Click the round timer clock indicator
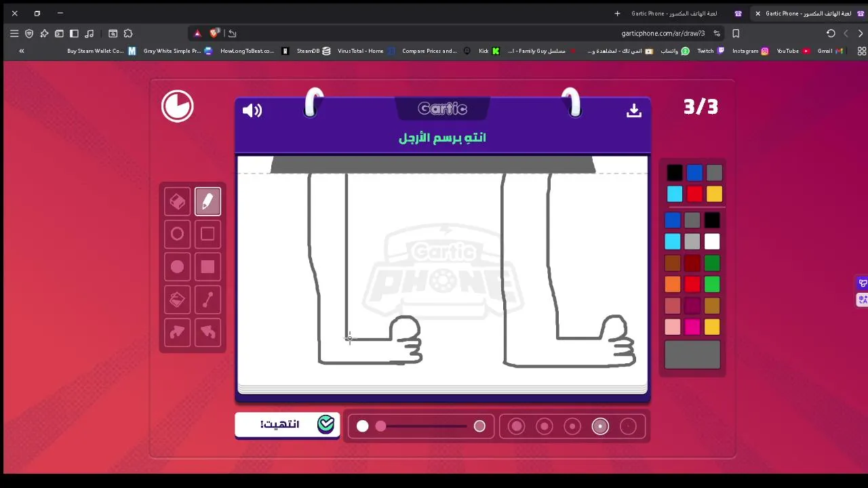Viewport: 868px width, 488px height. pyautogui.click(x=178, y=106)
